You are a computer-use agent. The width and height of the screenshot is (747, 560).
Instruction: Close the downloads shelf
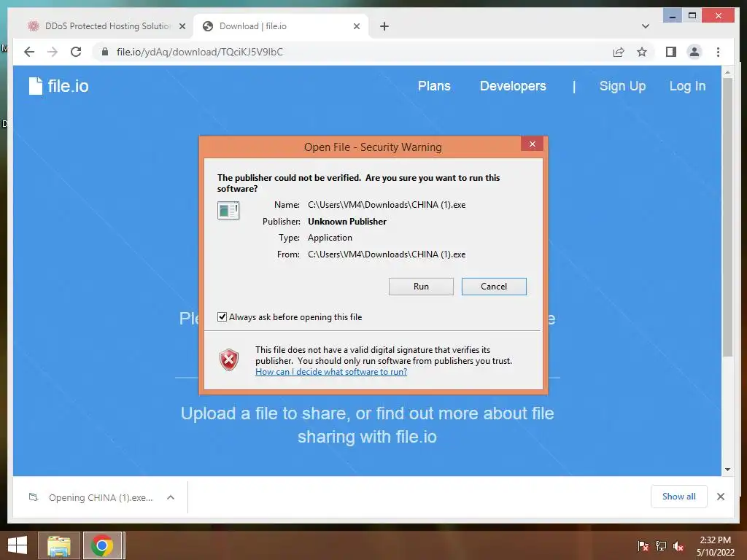720,497
